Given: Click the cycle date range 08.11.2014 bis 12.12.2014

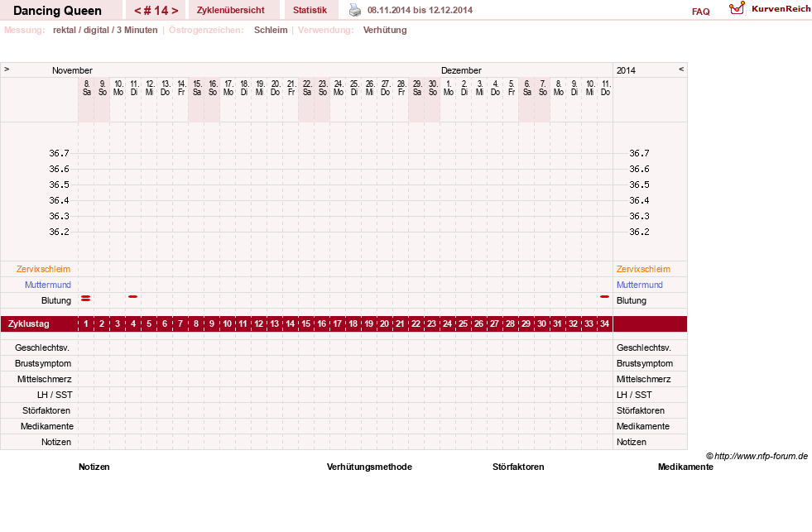Looking at the screenshot, I should click(x=420, y=10).
